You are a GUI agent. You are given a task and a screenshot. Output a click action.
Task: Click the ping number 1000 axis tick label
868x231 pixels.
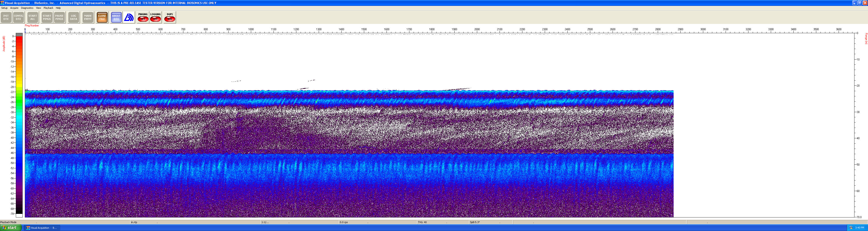pos(251,29)
